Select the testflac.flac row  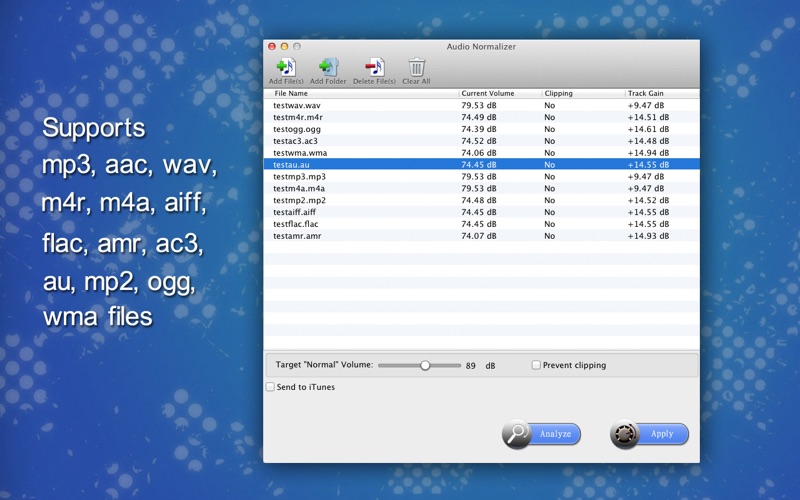pyautogui.click(x=299, y=224)
